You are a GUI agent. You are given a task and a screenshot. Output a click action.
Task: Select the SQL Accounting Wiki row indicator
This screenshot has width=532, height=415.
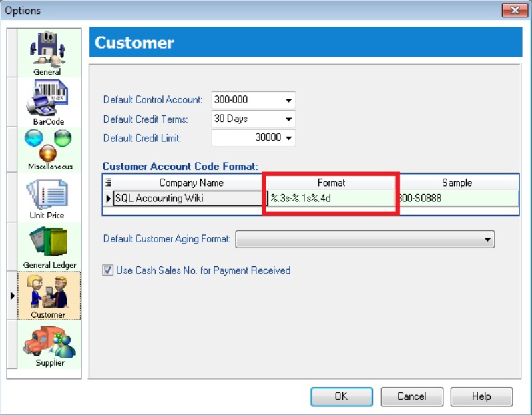point(108,198)
